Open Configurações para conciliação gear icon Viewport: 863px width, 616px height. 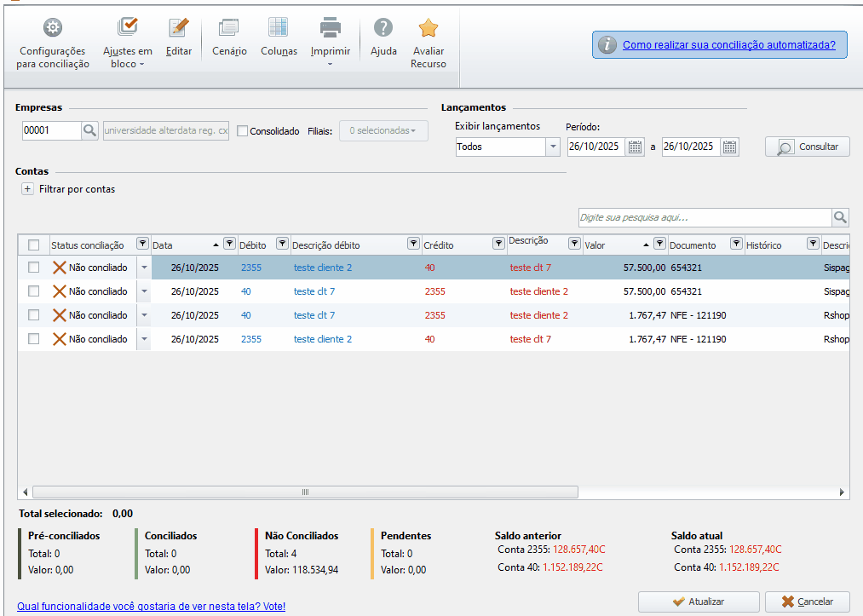(x=53, y=28)
